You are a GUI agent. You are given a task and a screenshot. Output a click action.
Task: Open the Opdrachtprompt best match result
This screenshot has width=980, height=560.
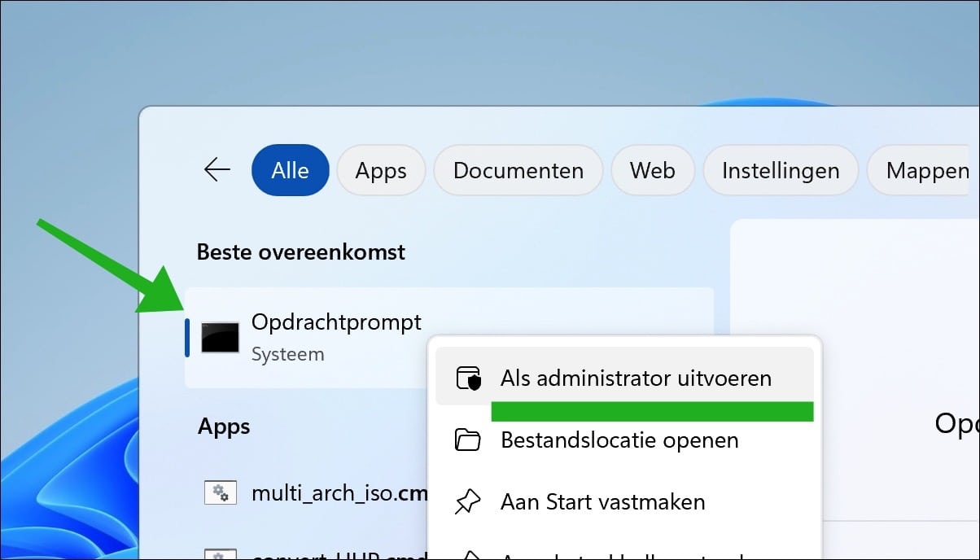point(336,322)
